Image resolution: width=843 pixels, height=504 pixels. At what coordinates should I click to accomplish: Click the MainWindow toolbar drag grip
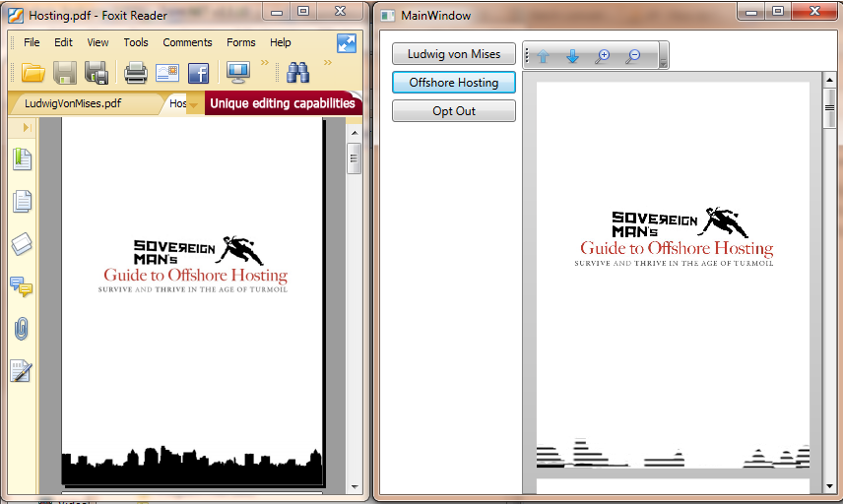(x=527, y=55)
